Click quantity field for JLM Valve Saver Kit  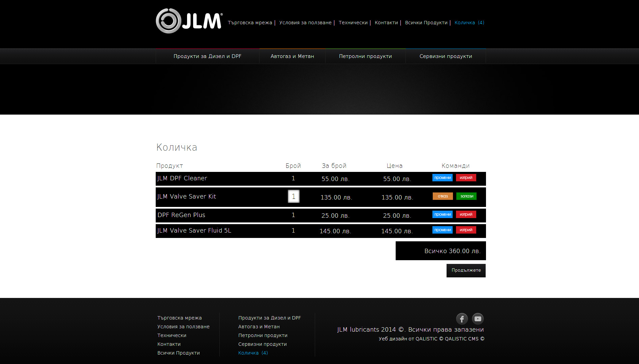click(x=294, y=196)
